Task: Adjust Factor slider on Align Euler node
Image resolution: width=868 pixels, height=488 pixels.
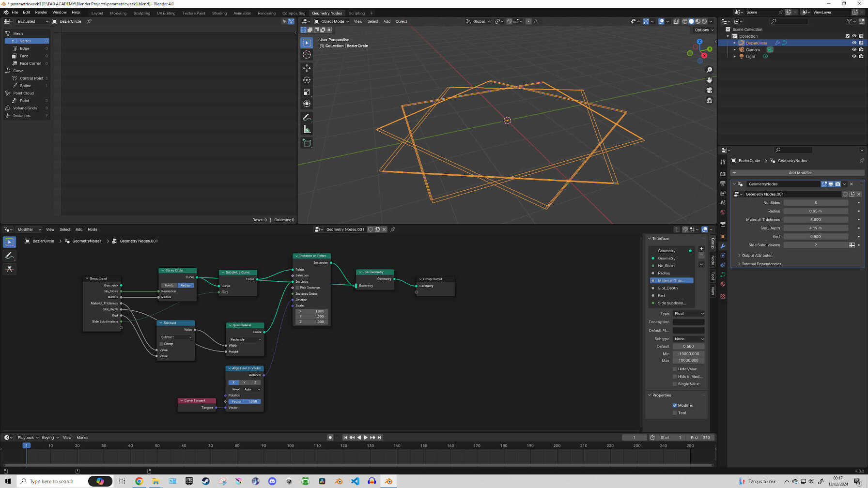Action: (x=245, y=402)
